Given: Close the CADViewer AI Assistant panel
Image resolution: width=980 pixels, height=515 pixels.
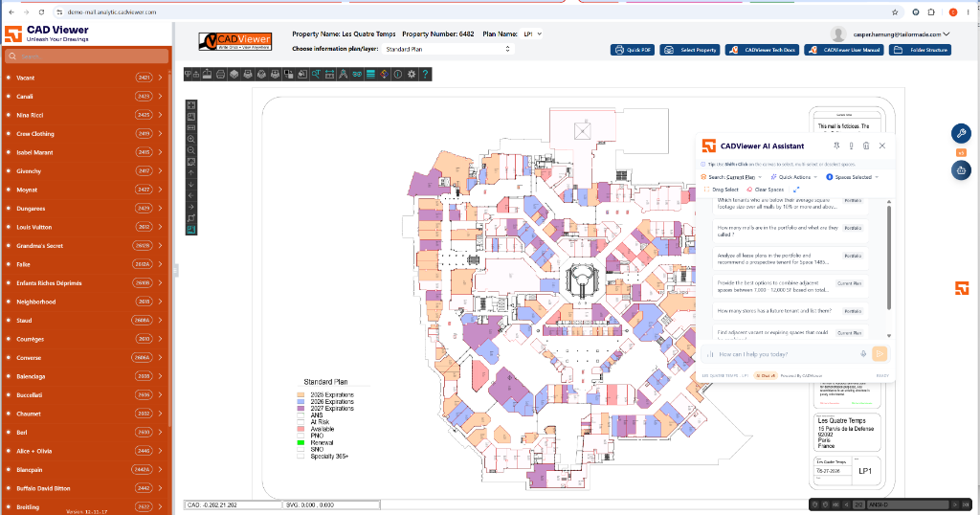Looking at the screenshot, I should (881, 146).
